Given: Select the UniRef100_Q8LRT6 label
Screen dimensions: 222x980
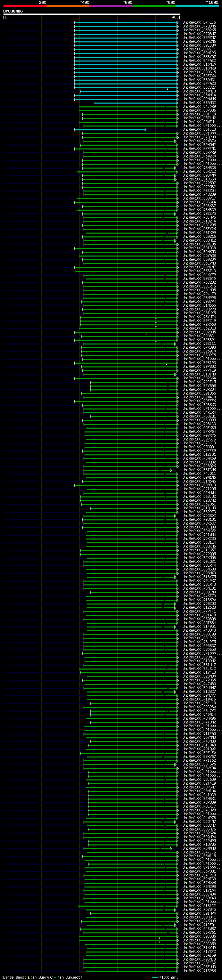Looking at the screenshot, I should (x=199, y=286).
